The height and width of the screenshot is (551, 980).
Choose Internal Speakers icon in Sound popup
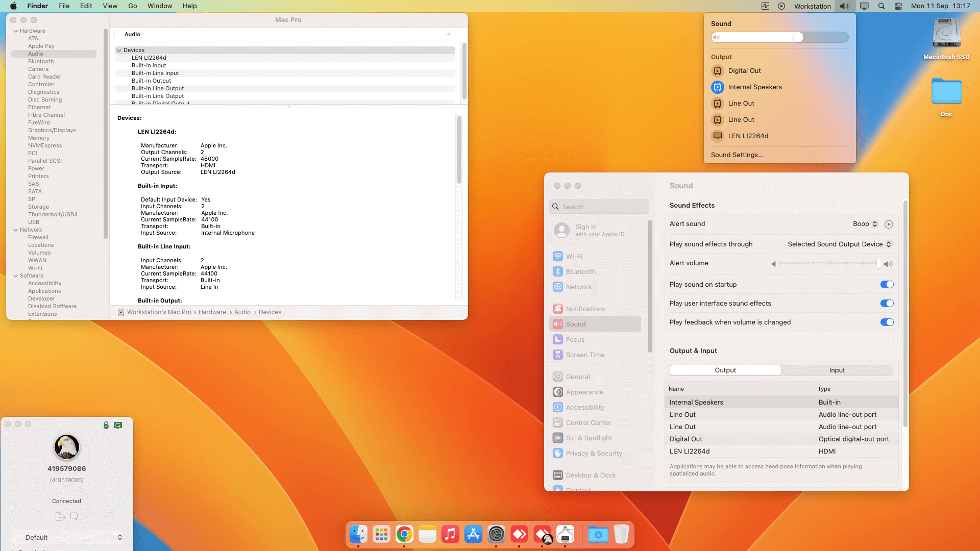(718, 87)
